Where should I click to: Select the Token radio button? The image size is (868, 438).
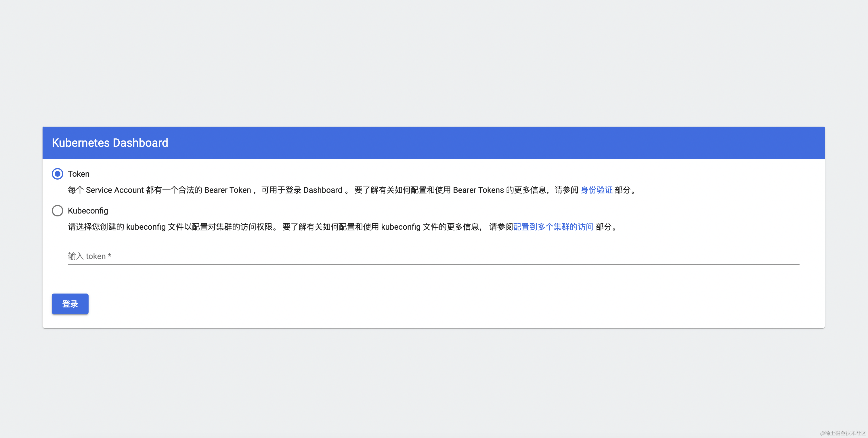pos(57,174)
